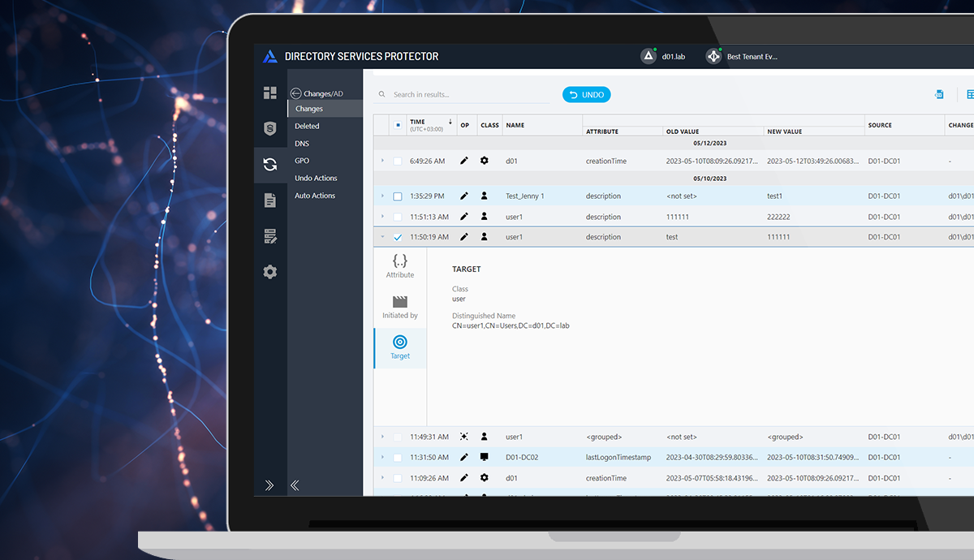
Task: Open the Undo Actions page
Action: (316, 178)
